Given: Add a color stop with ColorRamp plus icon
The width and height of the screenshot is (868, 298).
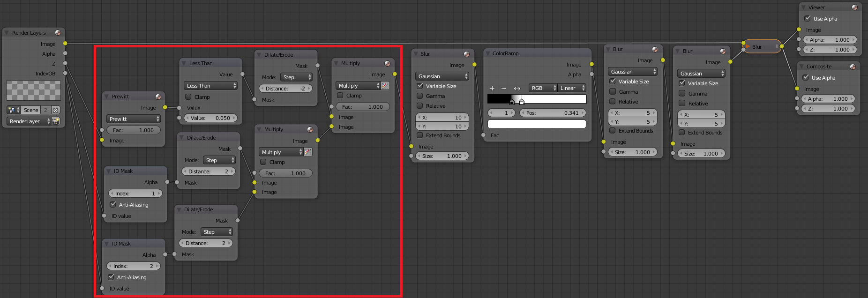Looking at the screenshot, I should point(492,88).
